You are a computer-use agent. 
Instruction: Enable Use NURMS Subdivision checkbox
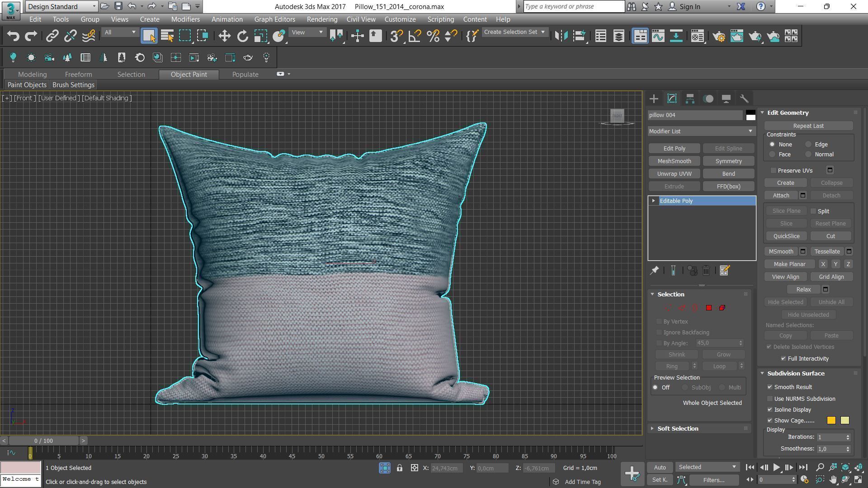770,399
